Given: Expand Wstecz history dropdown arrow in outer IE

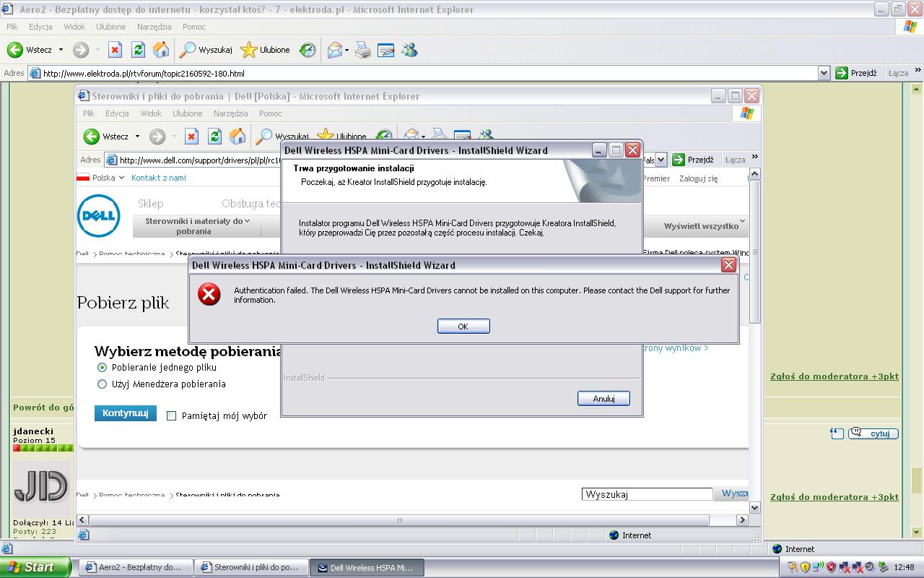Looking at the screenshot, I should point(61,50).
